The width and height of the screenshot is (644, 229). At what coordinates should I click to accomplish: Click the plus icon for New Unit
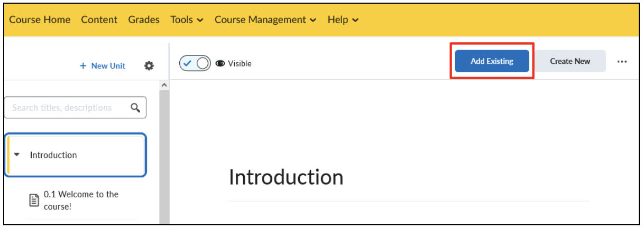point(82,66)
